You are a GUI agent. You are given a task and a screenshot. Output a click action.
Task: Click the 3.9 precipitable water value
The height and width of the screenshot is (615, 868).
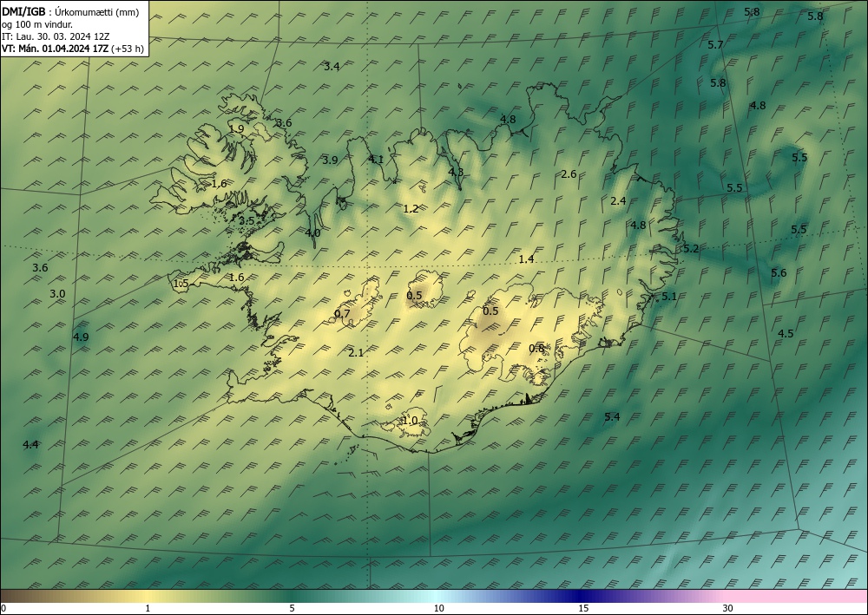[x=330, y=160]
